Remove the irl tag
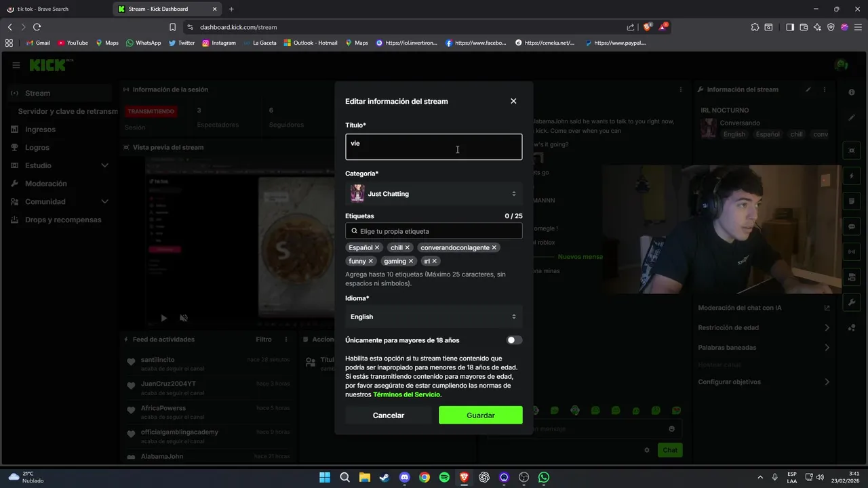The image size is (868, 488). pyautogui.click(x=434, y=261)
